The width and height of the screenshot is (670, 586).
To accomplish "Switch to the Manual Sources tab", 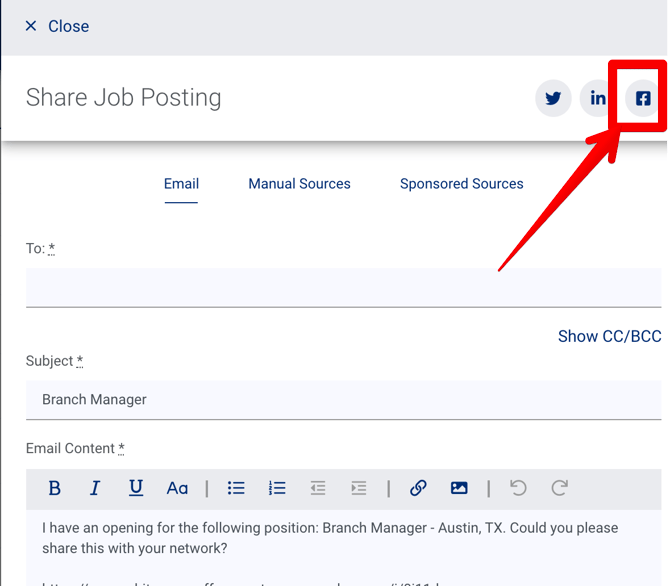I will coord(299,184).
